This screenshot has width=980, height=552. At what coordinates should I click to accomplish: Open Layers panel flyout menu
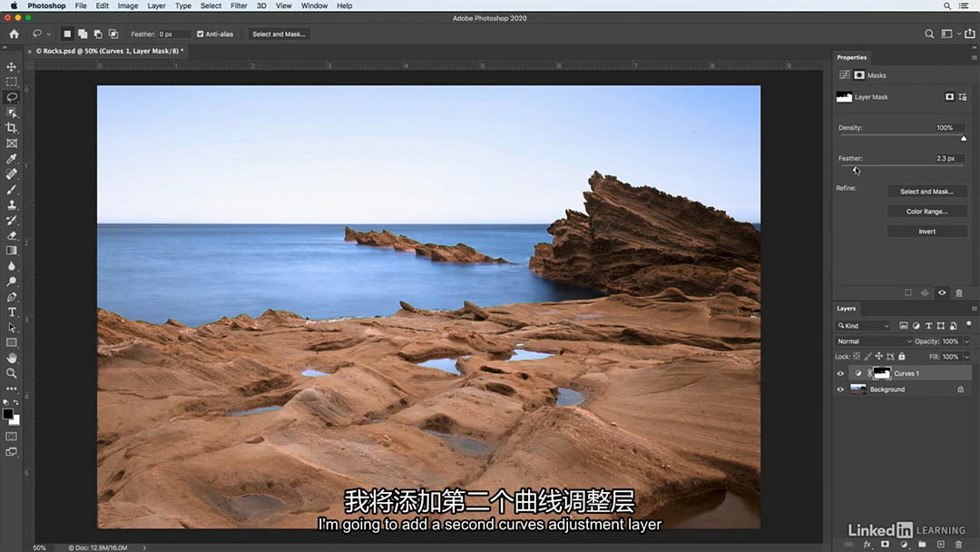pyautogui.click(x=974, y=309)
